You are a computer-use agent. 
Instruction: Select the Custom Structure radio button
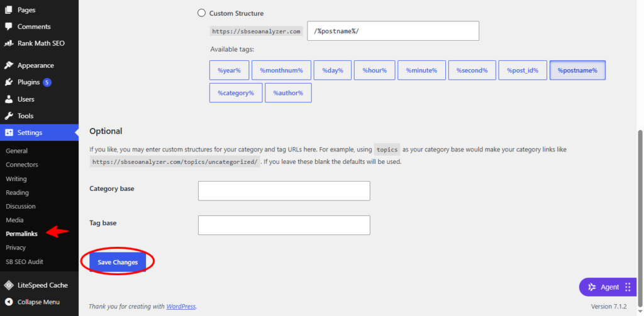click(x=201, y=13)
